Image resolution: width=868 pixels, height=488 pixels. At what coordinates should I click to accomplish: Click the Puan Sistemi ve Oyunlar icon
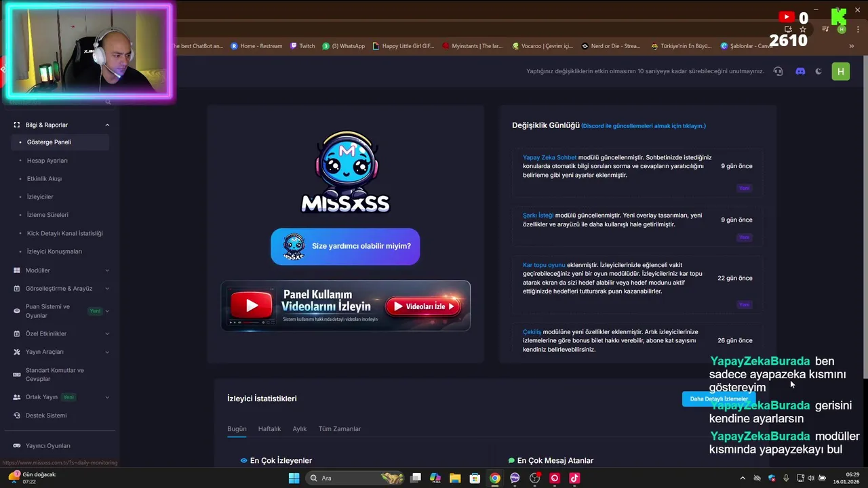(17, 311)
